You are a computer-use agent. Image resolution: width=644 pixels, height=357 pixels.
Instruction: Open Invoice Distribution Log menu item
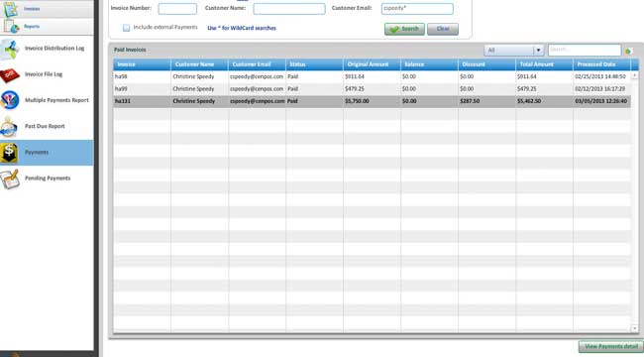coord(54,49)
